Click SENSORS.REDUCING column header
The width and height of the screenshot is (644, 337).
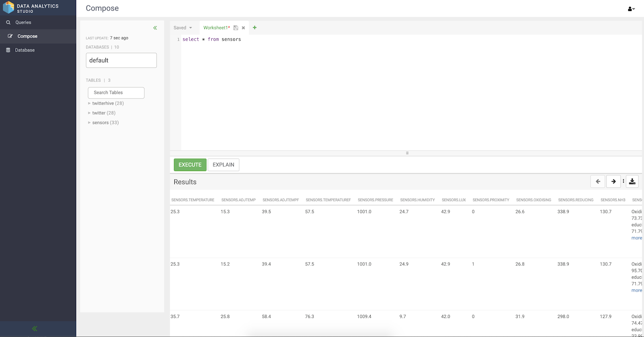[576, 200]
